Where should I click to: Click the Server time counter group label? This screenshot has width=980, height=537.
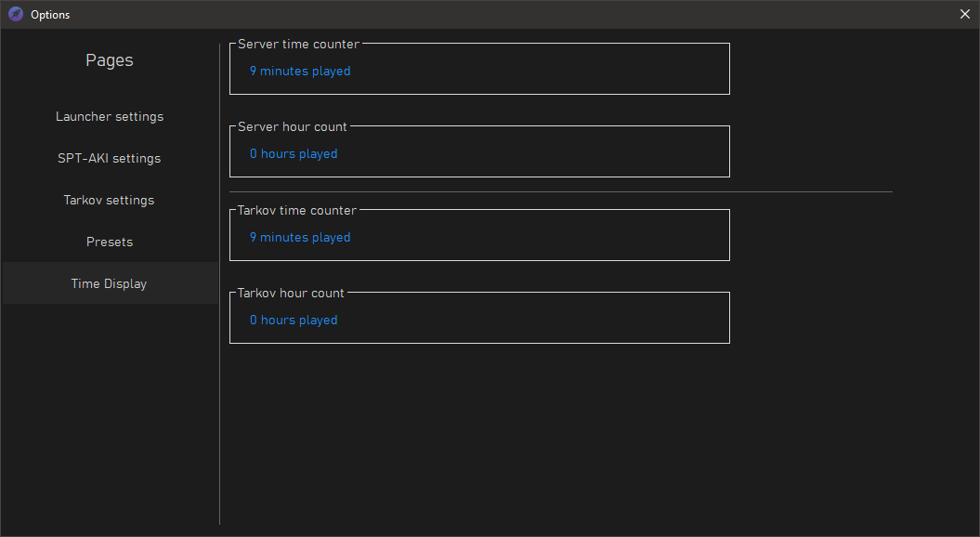(x=299, y=44)
